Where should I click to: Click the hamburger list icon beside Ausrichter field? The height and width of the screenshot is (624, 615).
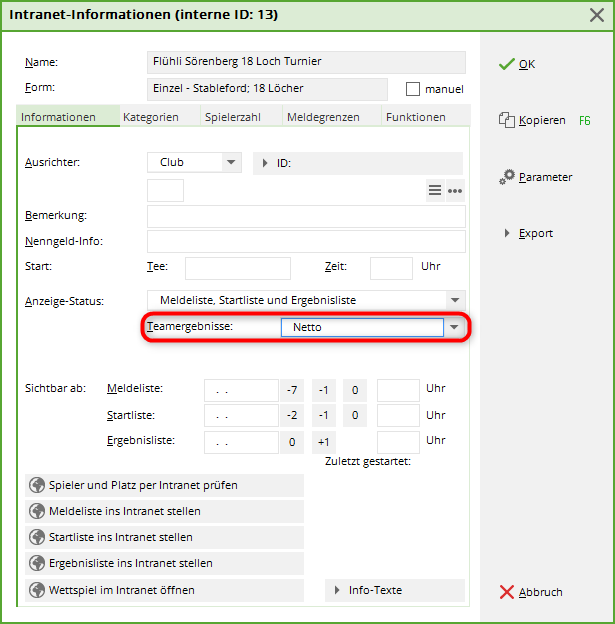pos(435,190)
